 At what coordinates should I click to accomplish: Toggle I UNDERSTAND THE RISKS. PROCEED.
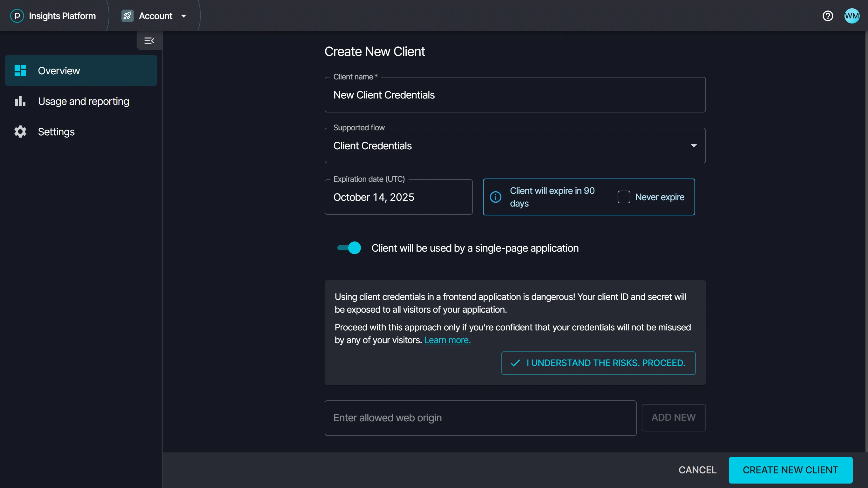click(x=598, y=363)
